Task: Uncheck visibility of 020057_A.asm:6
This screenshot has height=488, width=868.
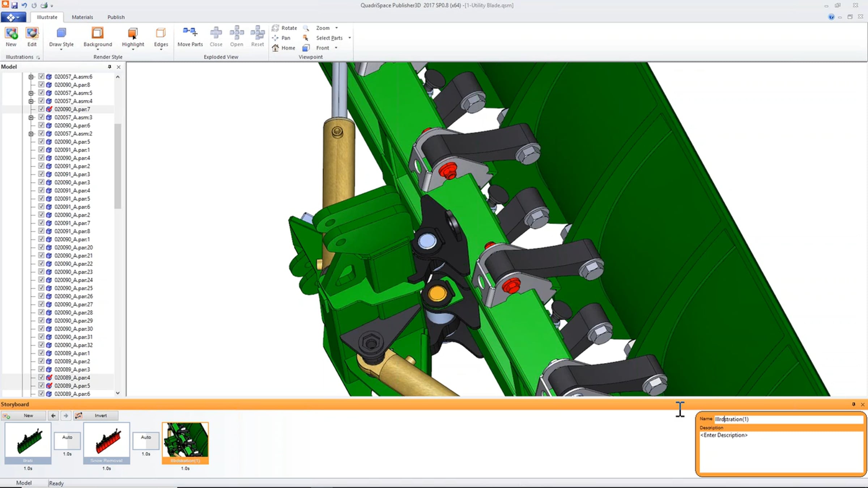Action: pyautogui.click(x=41, y=76)
